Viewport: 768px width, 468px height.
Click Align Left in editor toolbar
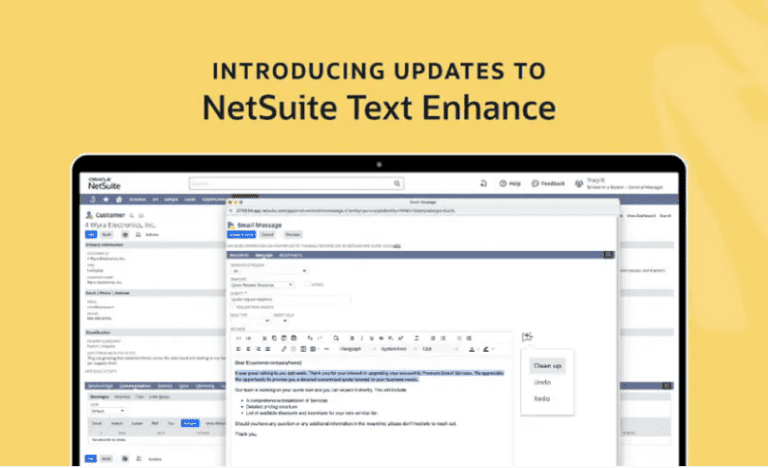[x=239, y=349]
